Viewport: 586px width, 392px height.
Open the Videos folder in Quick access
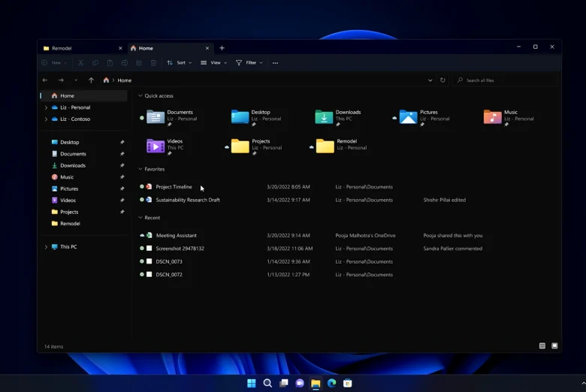[156, 146]
